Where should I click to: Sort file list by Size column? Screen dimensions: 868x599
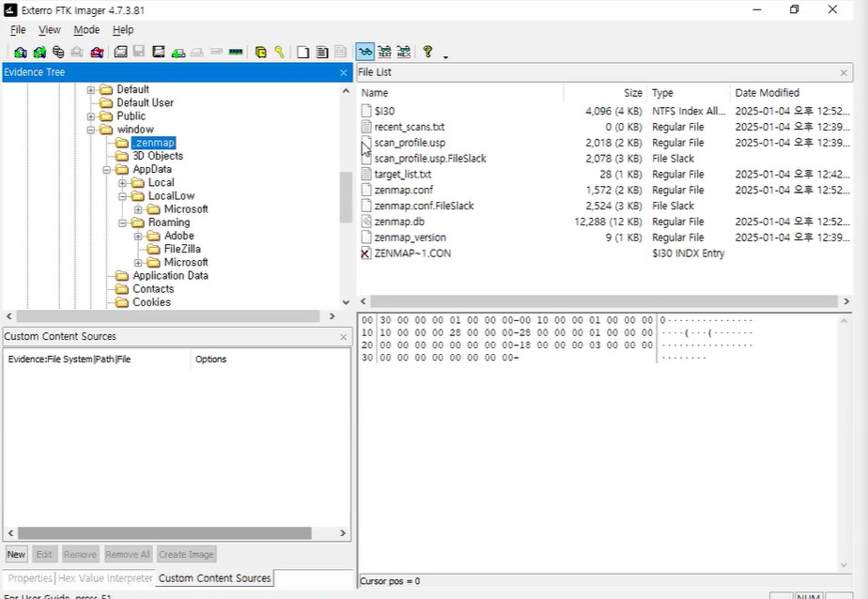605,93
